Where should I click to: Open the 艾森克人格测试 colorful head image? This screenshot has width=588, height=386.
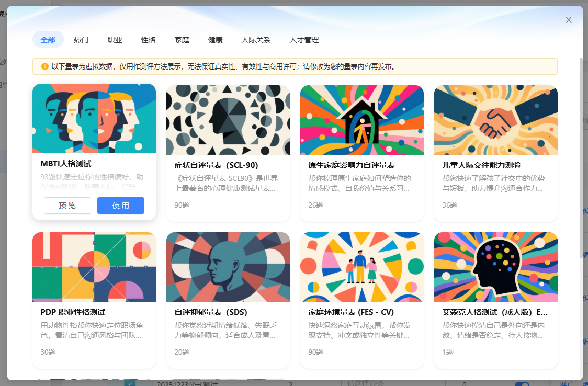pos(496,267)
